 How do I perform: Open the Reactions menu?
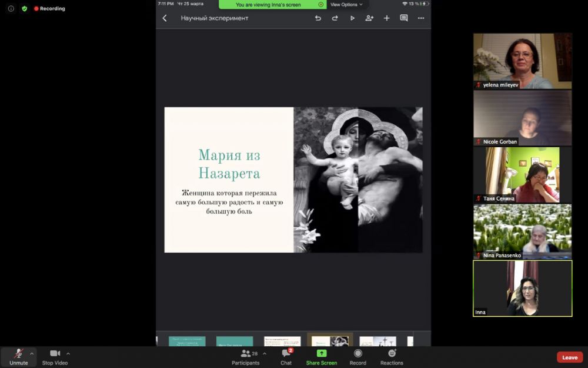(x=392, y=357)
